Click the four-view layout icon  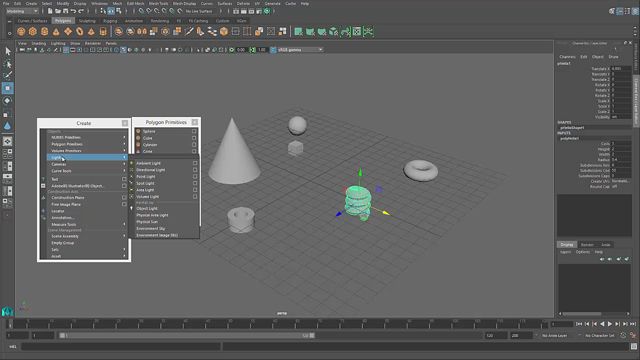(x=7, y=153)
